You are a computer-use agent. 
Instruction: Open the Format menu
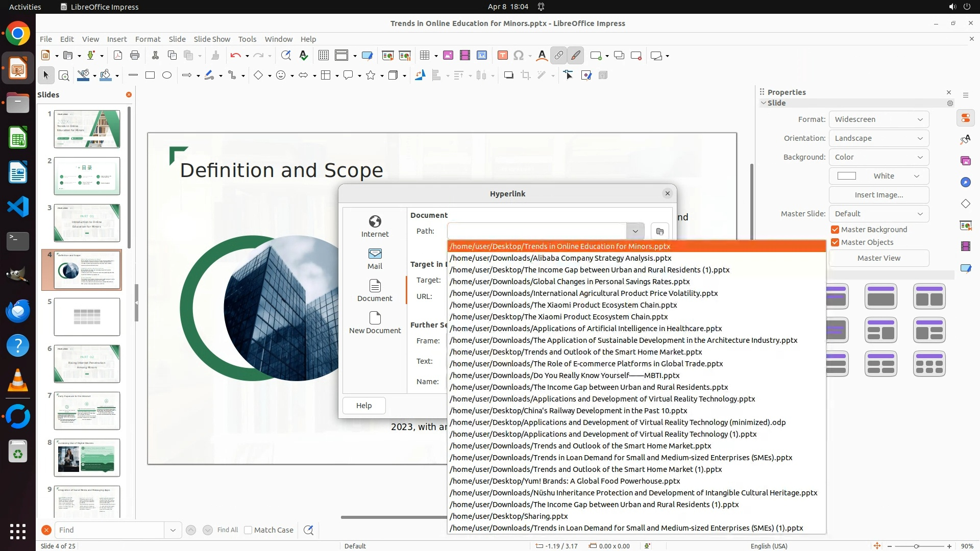tap(148, 39)
